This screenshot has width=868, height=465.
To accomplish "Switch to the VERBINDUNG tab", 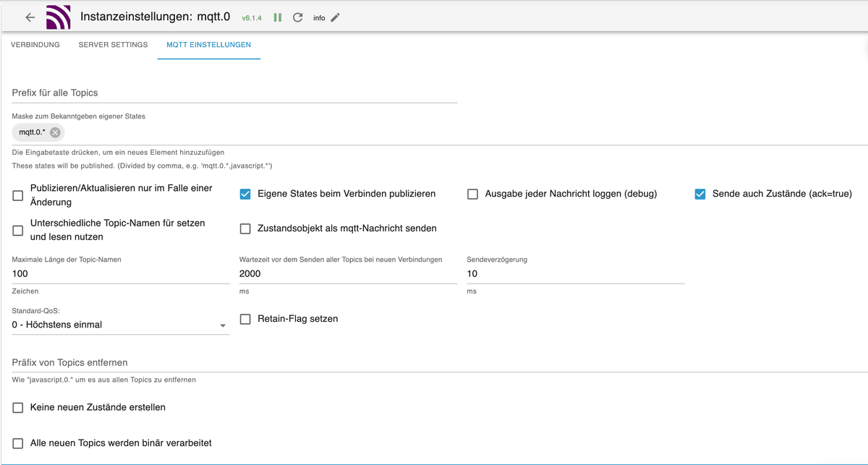I will tap(35, 44).
